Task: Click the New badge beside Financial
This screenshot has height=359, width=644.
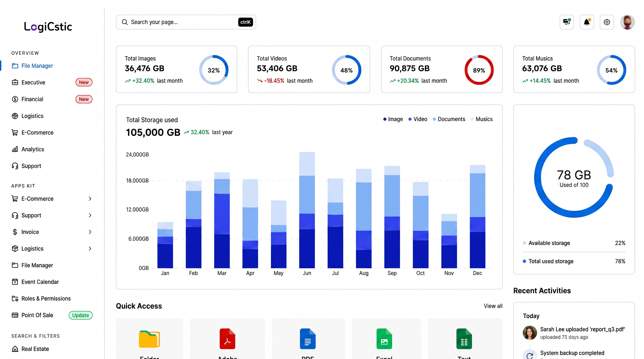Action: point(84,99)
